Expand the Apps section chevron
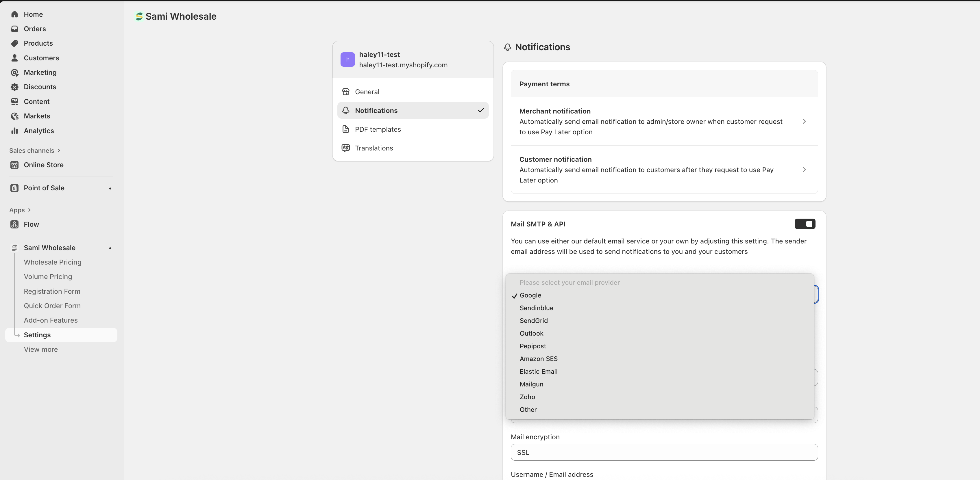Image resolution: width=980 pixels, height=480 pixels. click(x=29, y=210)
